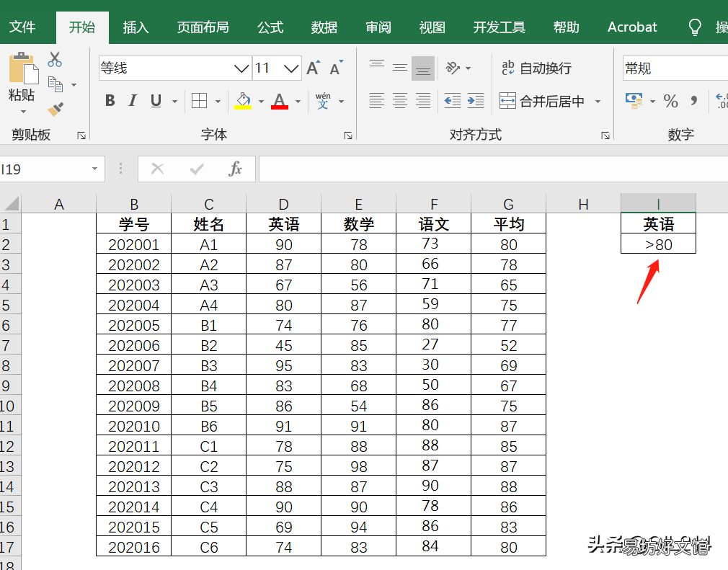Open the 等线 font name dropdown
Viewport: 728px width, 570px height.
241,68
